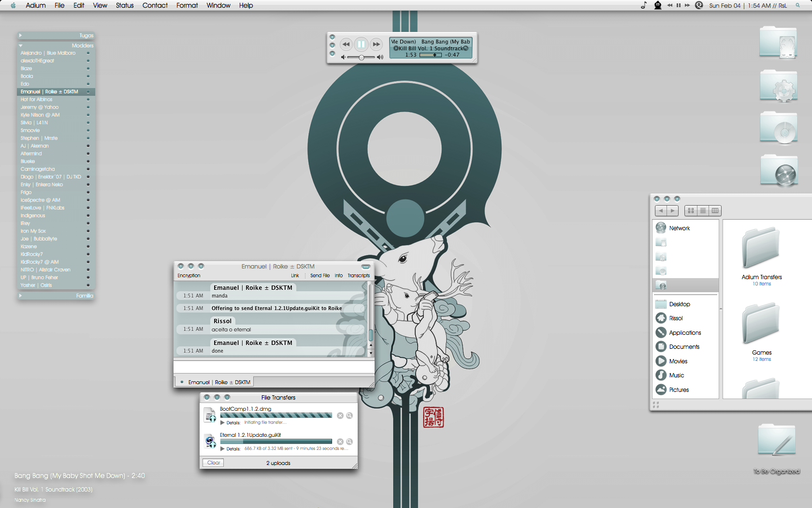Viewport: 812px width, 508px height.
Task: Select contact Jeremy @ Yahoo
Action: click(x=56, y=107)
